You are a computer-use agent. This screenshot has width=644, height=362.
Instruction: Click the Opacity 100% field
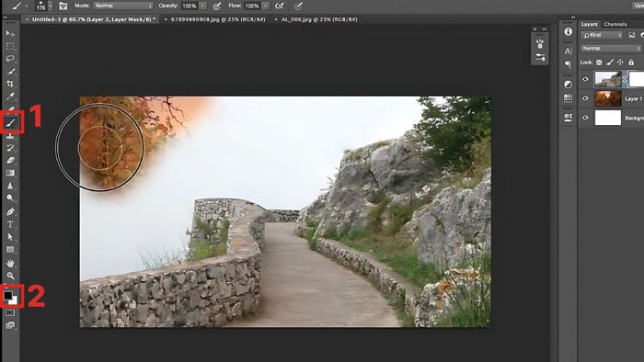coord(190,6)
